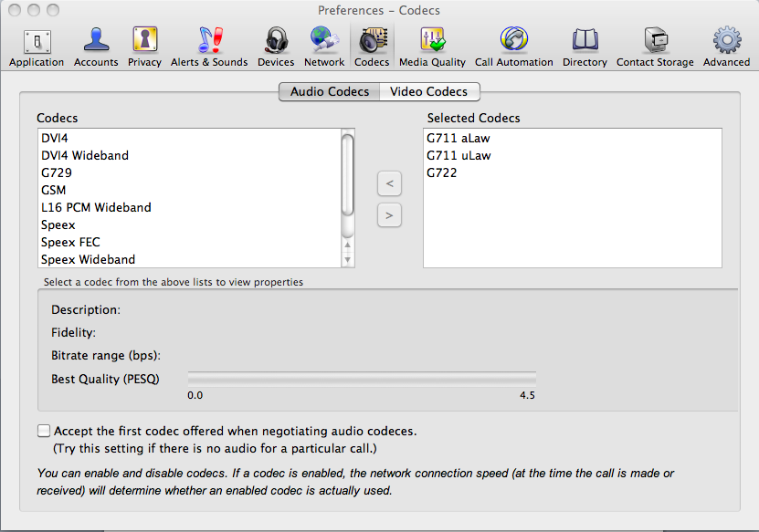Viewport: 759px width, 532px height.
Task: Open the Advanced gear preferences
Action: [x=726, y=47]
